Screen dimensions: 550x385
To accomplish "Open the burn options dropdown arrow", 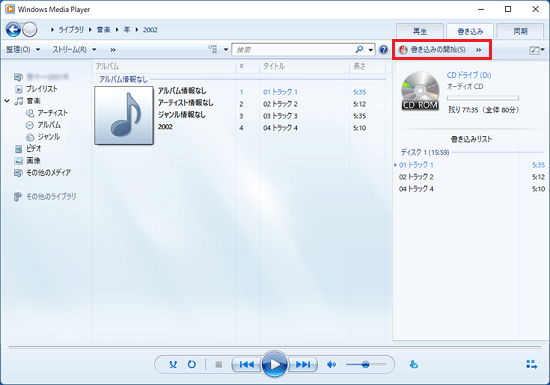I will click(x=543, y=50).
